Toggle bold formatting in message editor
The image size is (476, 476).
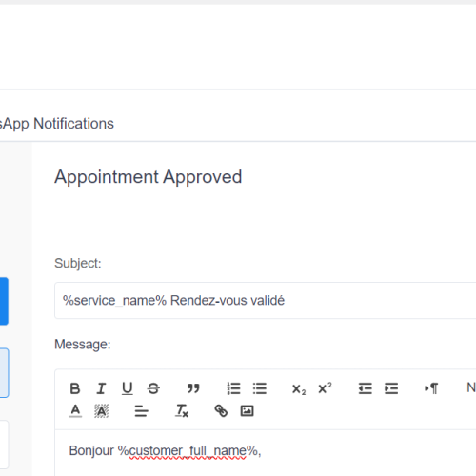pos(75,388)
